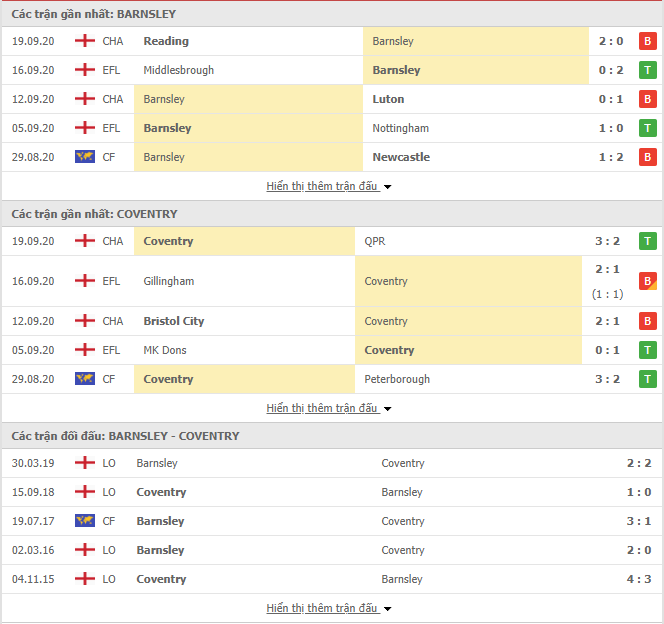
Task: Click world flag icon for 19.07.17 match
Action: pos(85,521)
